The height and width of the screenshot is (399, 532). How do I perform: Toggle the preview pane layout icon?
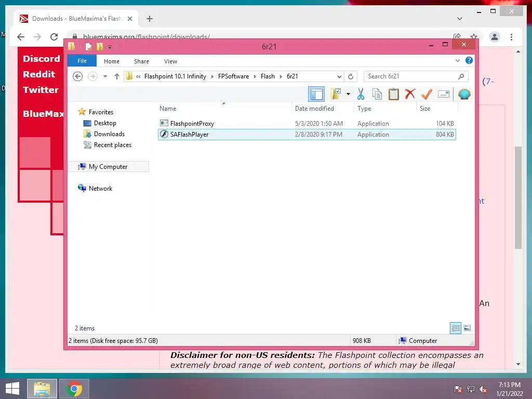pyautogui.click(x=316, y=94)
